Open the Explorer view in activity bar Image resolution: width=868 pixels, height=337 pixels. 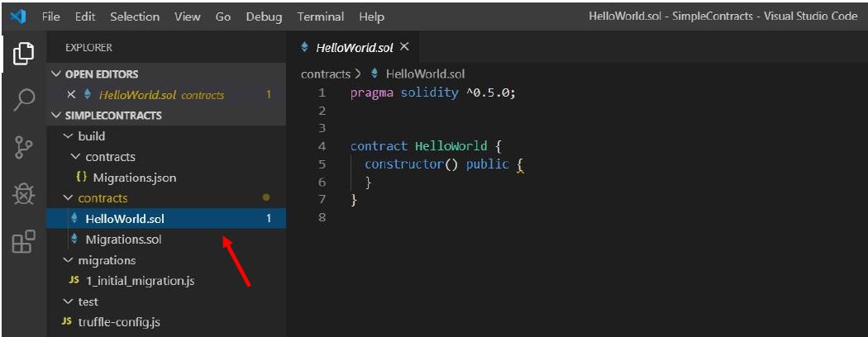(24, 54)
